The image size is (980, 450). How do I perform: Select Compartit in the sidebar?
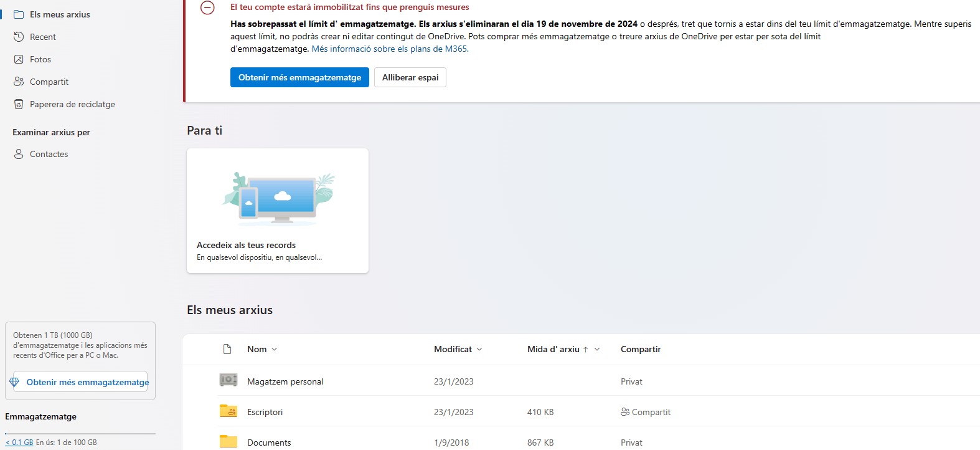point(49,82)
